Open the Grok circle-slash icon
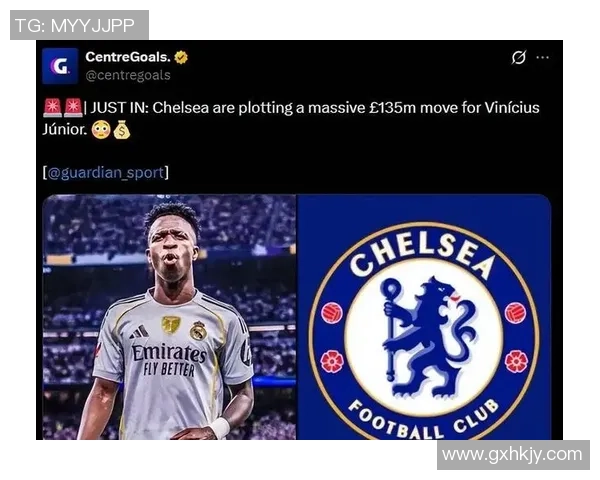 (x=518, y=57)
